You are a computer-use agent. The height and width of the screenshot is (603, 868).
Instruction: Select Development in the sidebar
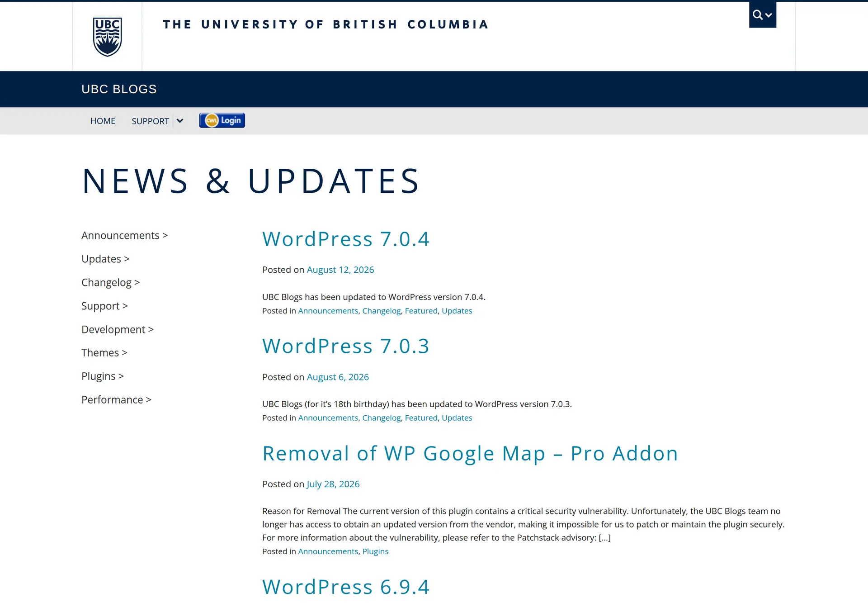[x=118, y=329]
